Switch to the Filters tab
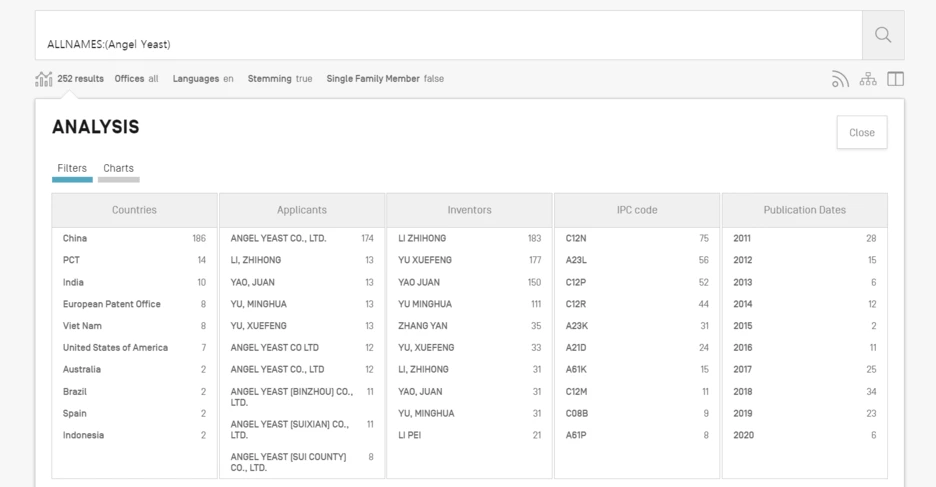 [x=72, y=169]
